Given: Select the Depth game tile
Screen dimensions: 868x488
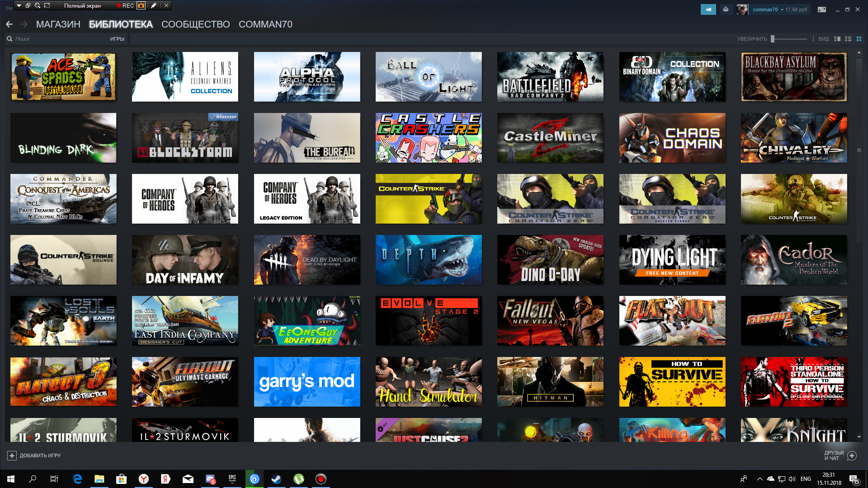Looking at the screenshot, I should pos(429,260).
